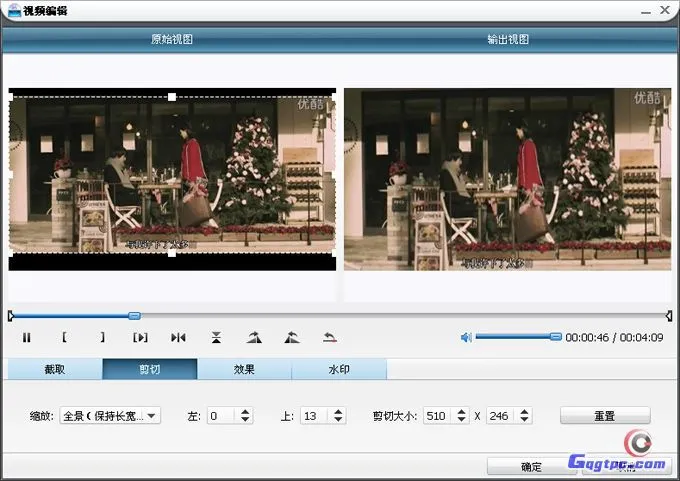Rotate the video 90 degrees clockwise
Image resolution: width=680 pixels, height=481 pixels.
pyautogui.click(x=254, y=338)
